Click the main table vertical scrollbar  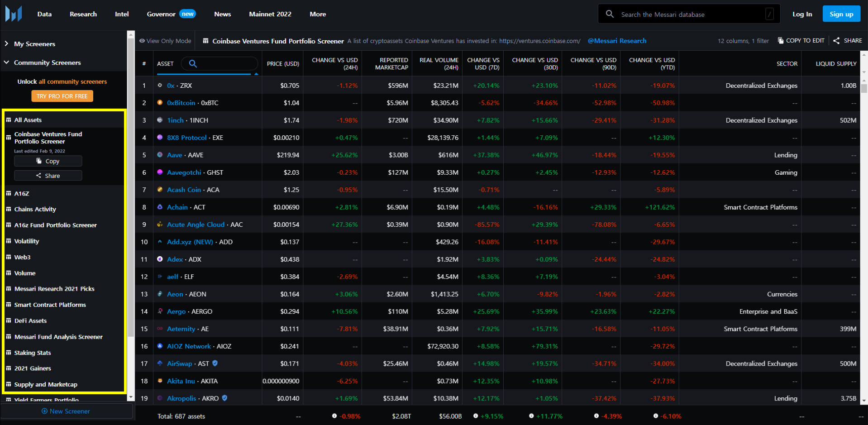864,88
